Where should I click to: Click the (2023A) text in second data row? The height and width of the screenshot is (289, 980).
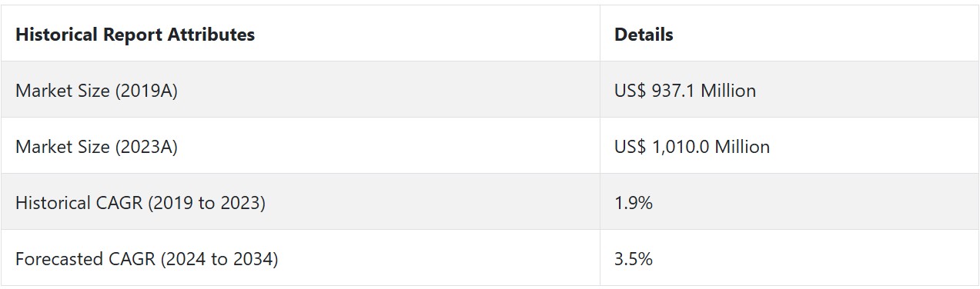point(146,147)
